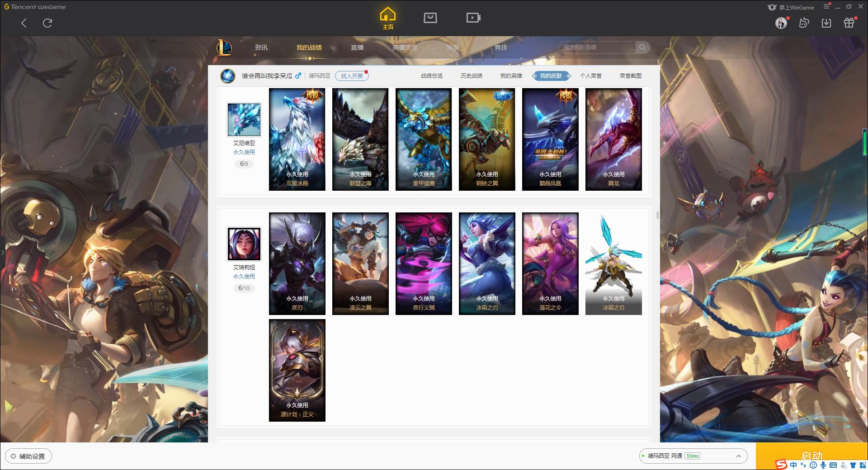Viewport: 868px width, 470px height.
Task: Open the 源计划:正义 skin card
Action: tap(297, 370)
